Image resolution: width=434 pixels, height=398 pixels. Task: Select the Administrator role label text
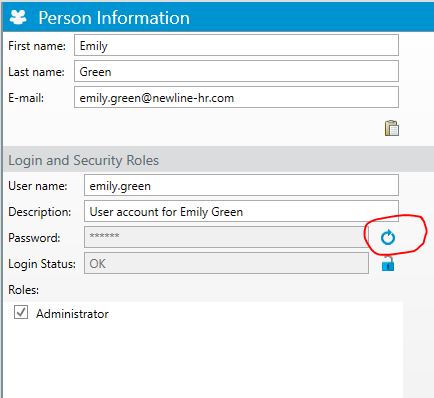pos(72,314)
